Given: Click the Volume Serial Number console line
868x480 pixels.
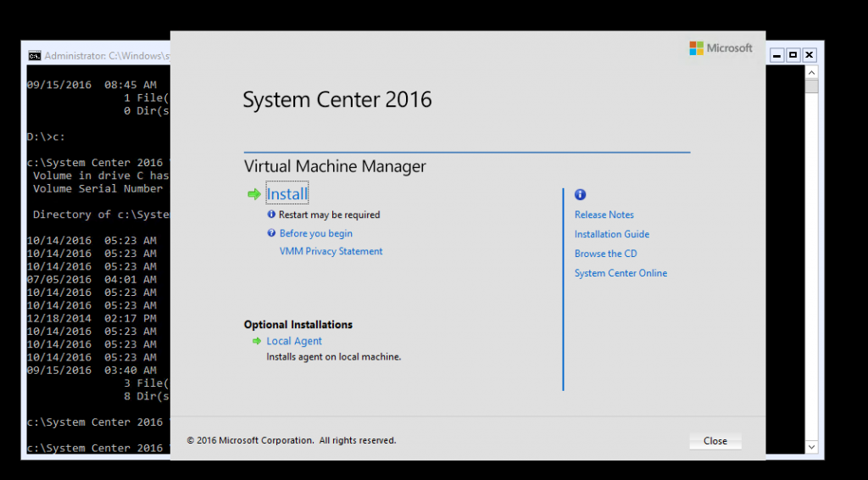Looking at the screenshot, I should pos(98,189).
